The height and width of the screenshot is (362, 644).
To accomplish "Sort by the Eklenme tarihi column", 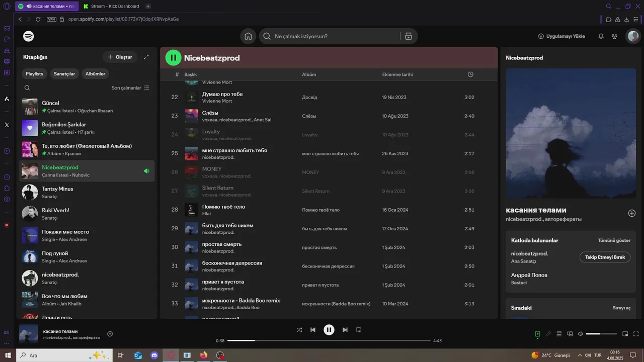I will (x=397, y=74).
